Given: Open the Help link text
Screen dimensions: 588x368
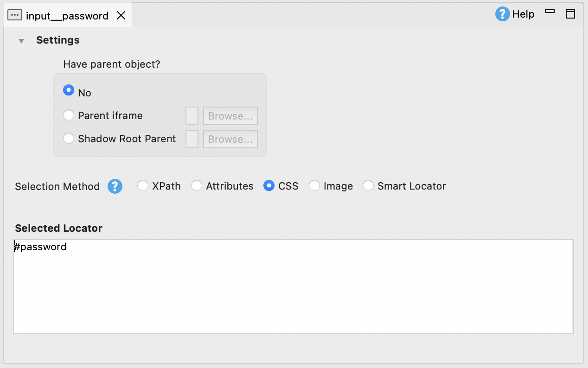Looking at the screenshot, I should pos(523,14).
